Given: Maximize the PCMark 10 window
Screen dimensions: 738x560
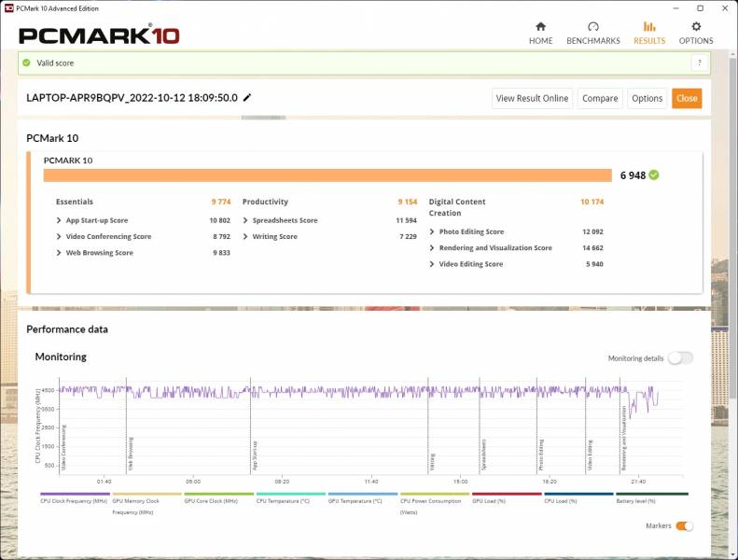Looking at the screenshot, I should pos(700,8).
